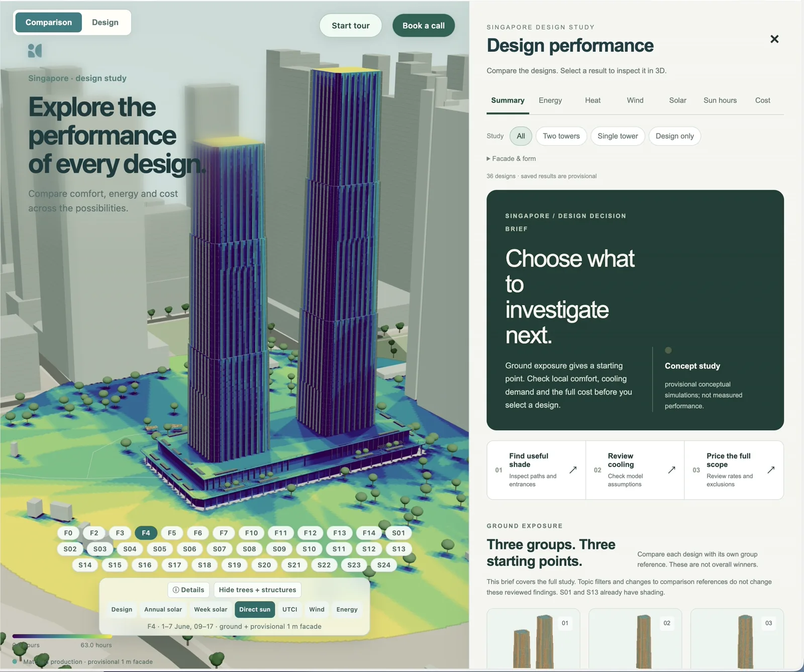804x672 pixels.
Task: Select design variant F0
Action: point(68,533)
